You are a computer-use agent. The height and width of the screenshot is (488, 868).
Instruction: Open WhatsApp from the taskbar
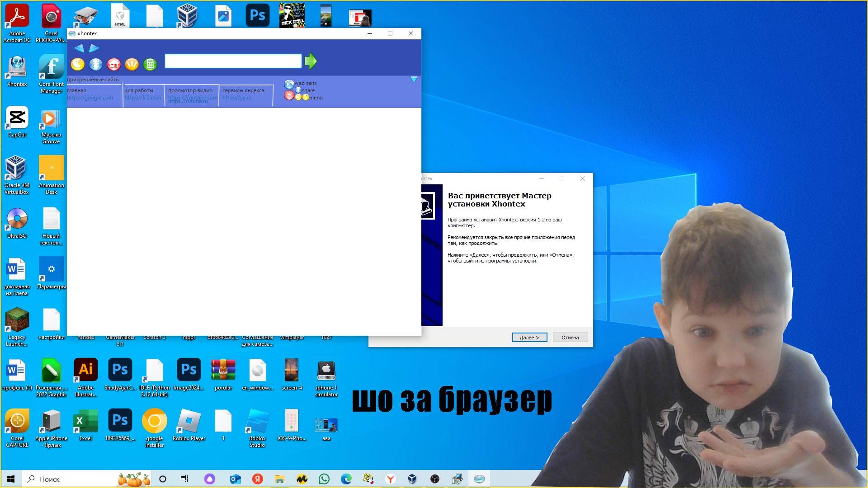tap(324, 479)
